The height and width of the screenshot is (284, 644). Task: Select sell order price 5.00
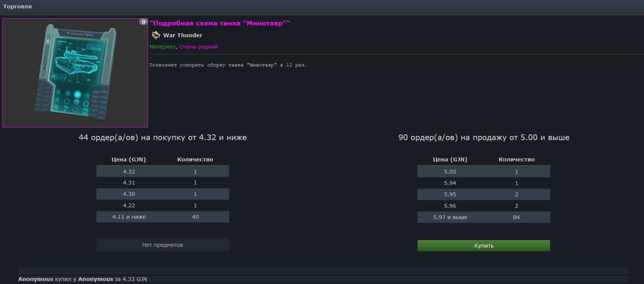coord(450,172)
